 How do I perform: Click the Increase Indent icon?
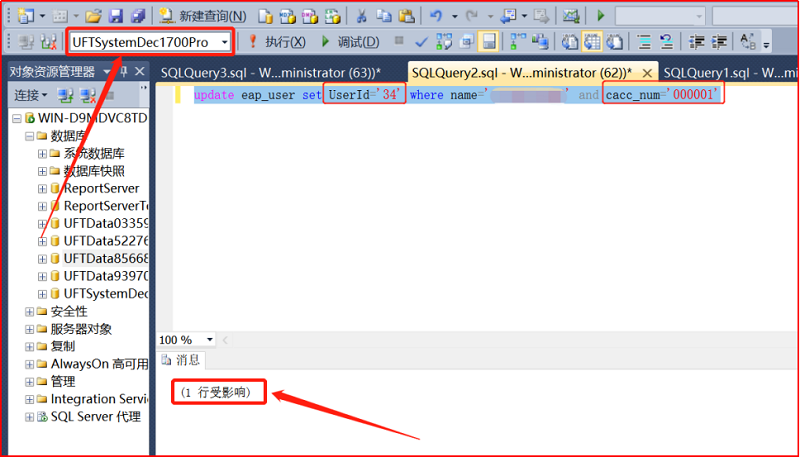coord(719,42)
